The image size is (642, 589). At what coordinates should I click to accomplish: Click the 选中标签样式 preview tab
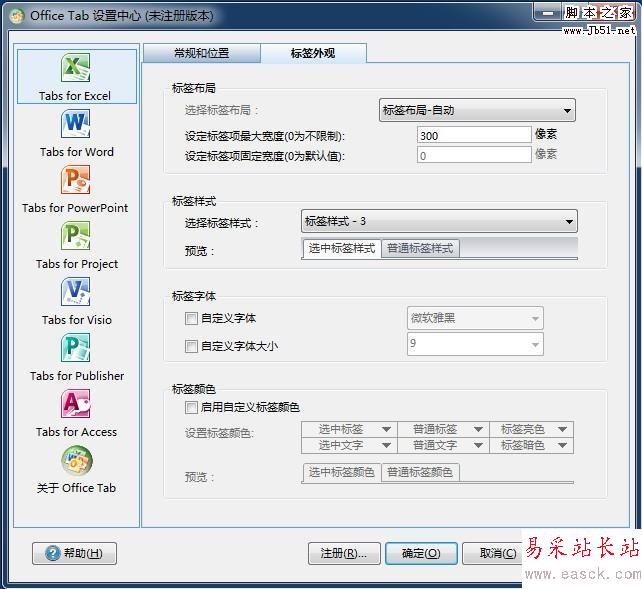(x=342, y=248)
